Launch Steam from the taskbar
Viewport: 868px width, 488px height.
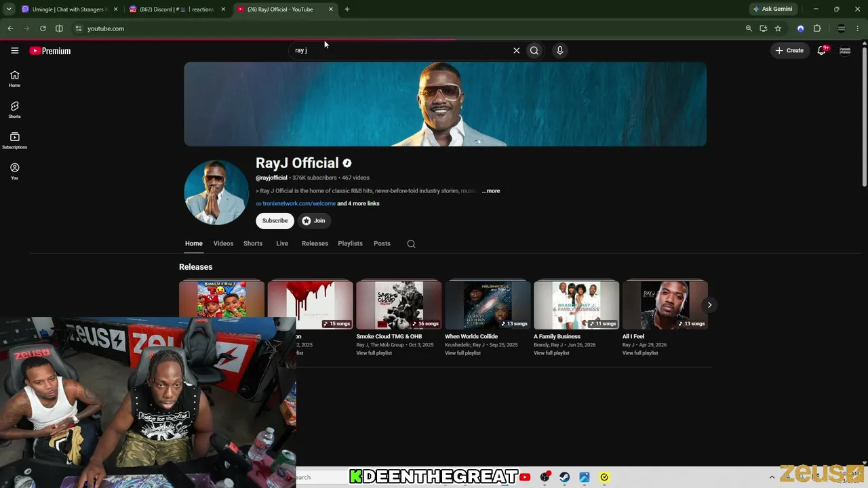(564, 477)
